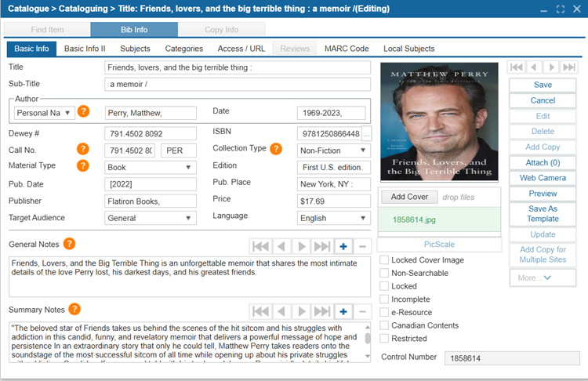
Task: Enable Canadian Contents checkbox
Action: (x=384, y=325)
